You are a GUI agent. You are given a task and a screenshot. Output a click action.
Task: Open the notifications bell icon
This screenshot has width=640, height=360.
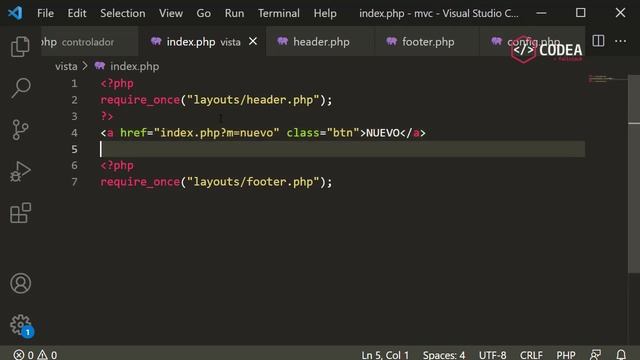click(x=621, y=354)
